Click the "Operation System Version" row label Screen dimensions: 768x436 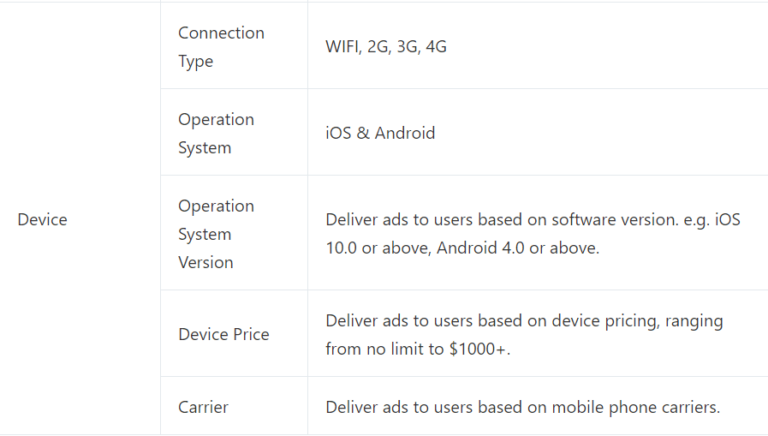point(216,234)
